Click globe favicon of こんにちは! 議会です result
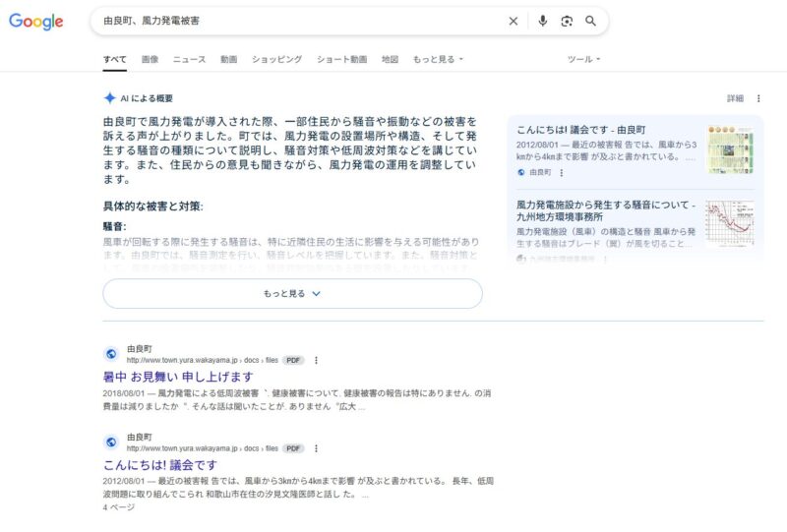This screenshot has width=787, height=532. click(111, 443)
